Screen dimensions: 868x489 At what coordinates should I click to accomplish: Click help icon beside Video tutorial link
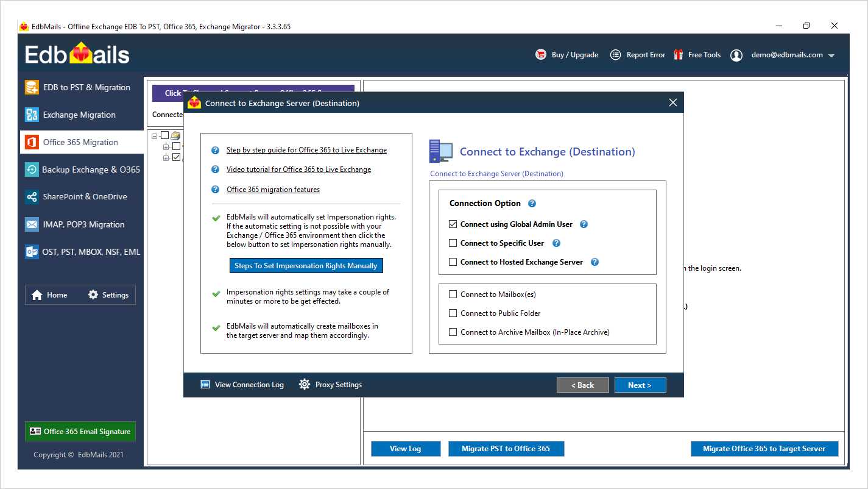pyautogui.click(x=215, y=170)
